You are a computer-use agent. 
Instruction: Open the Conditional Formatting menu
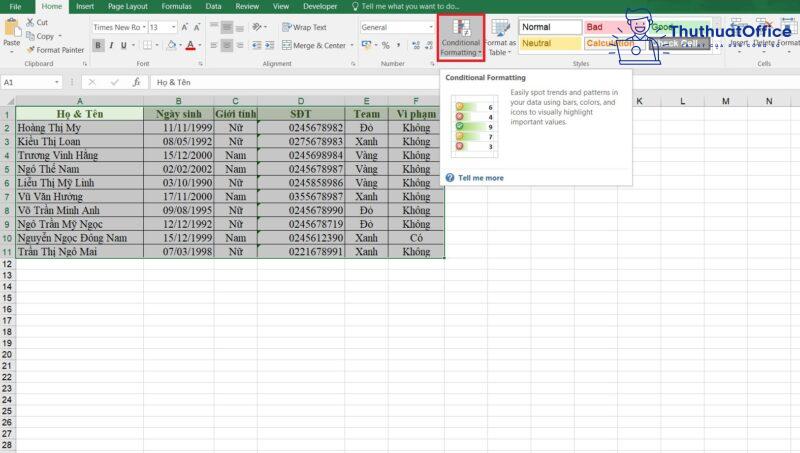(461, 38)
